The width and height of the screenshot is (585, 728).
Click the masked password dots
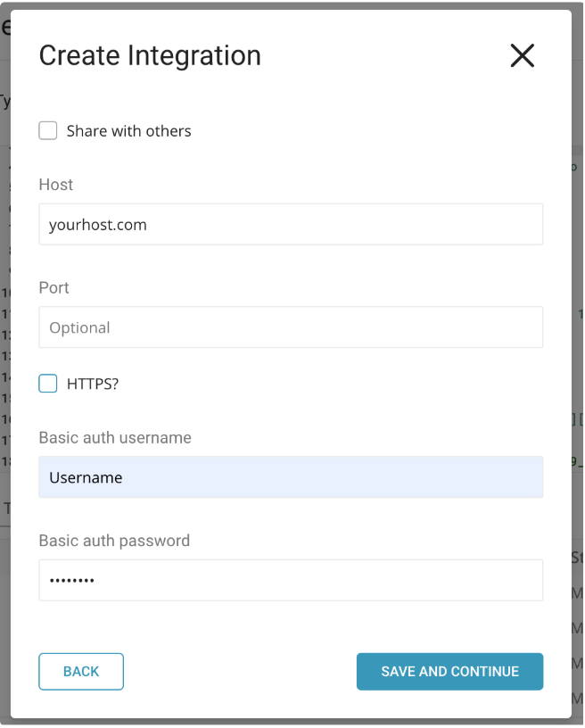[x=71, y=581]
